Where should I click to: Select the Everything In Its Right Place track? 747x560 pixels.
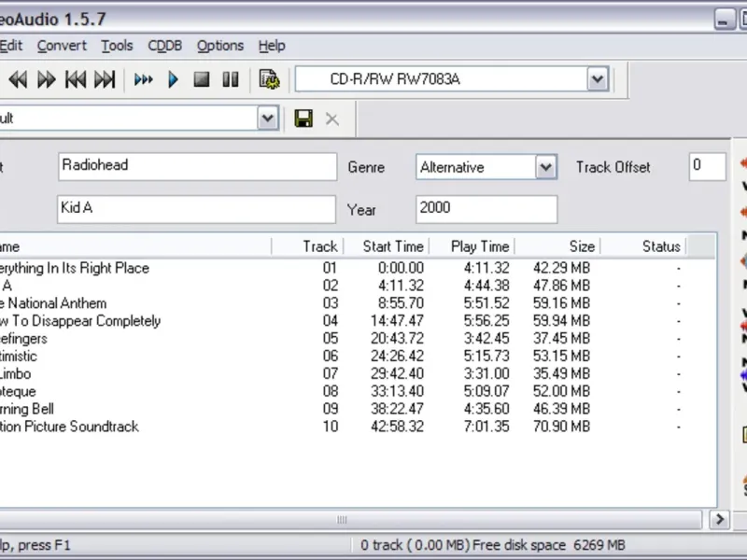tap(358, 268)
